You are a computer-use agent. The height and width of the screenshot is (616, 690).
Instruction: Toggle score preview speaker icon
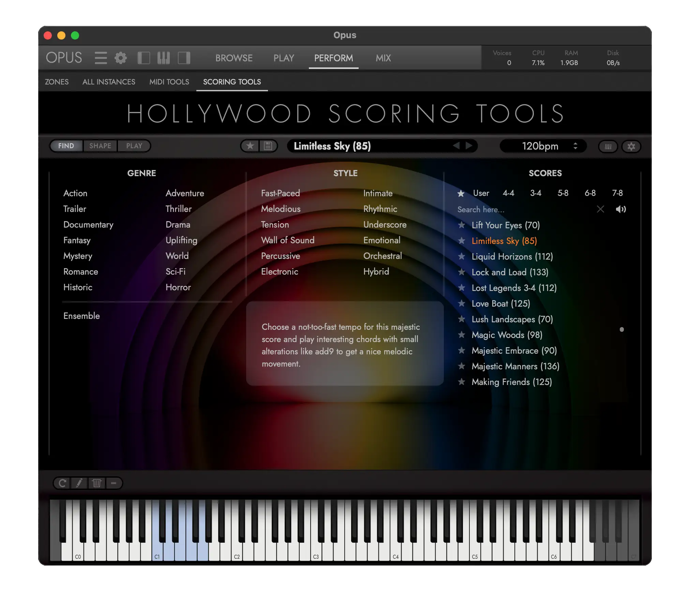(621, 209)
